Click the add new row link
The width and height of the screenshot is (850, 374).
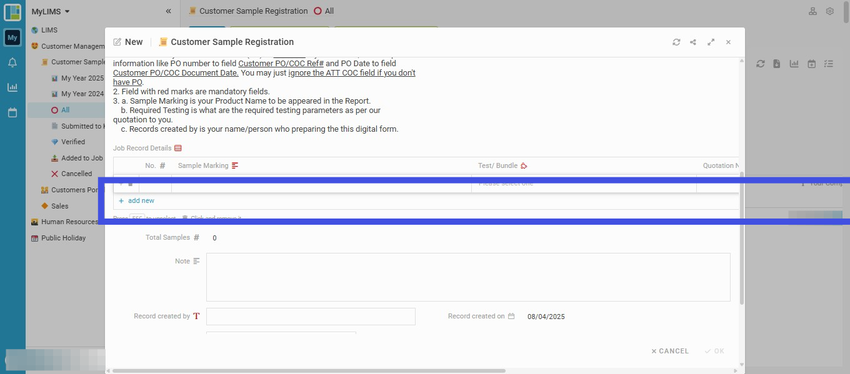pos(136,201)
